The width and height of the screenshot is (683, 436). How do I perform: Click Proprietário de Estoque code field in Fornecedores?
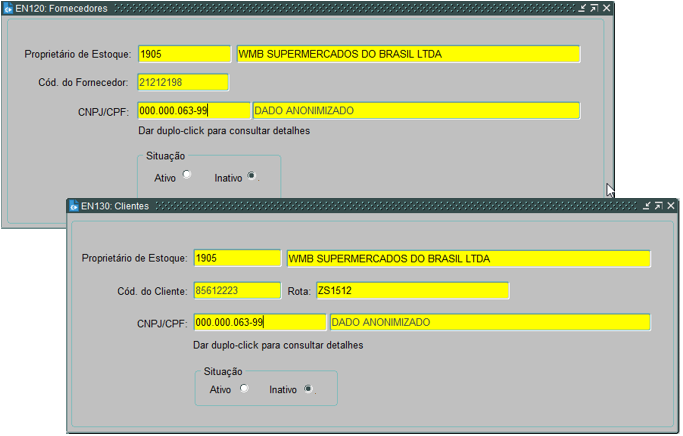184,54
